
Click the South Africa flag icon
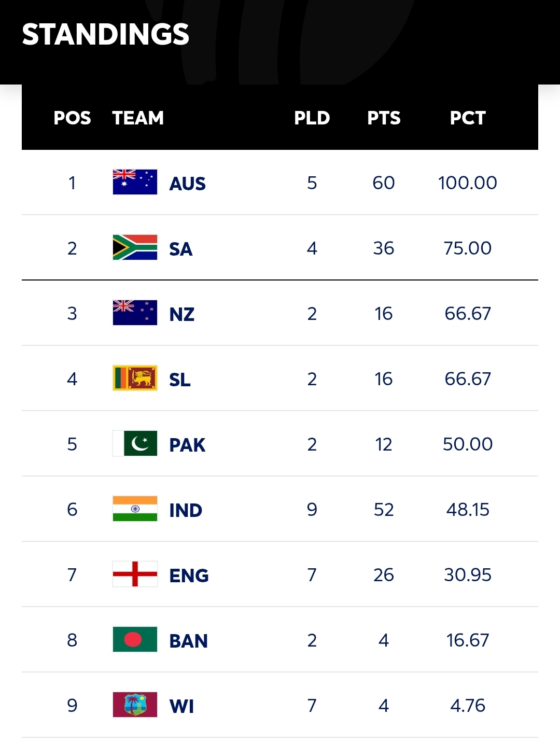point(135,247)
